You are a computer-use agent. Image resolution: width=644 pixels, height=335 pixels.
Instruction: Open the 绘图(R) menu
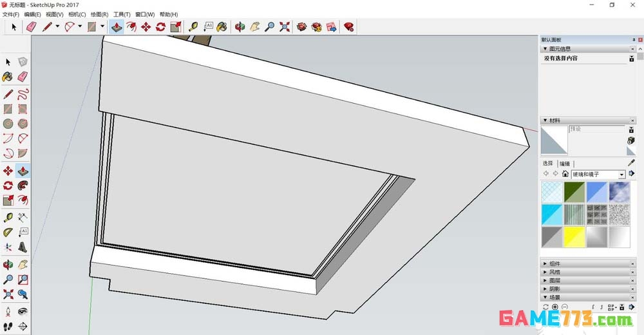click(99, 14)
